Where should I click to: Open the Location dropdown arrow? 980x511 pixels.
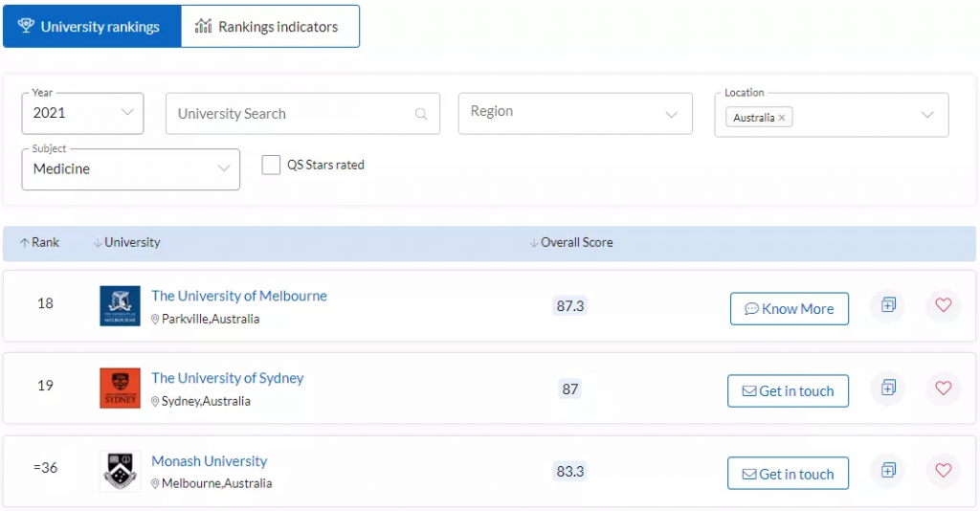[927, 115]
